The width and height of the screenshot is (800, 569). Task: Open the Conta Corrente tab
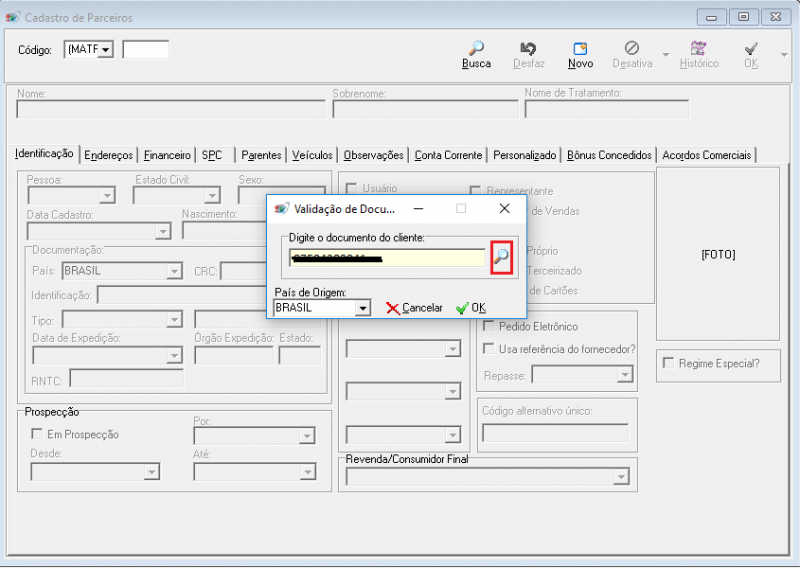click(448, 155)
